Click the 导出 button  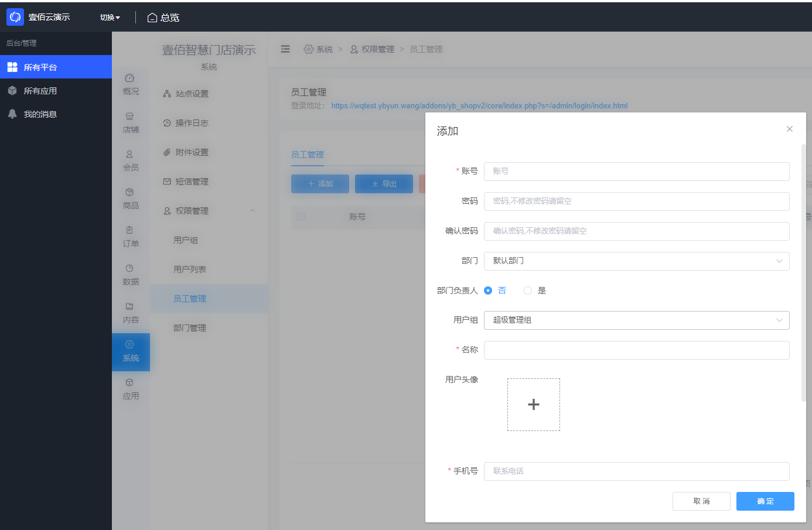384,184
